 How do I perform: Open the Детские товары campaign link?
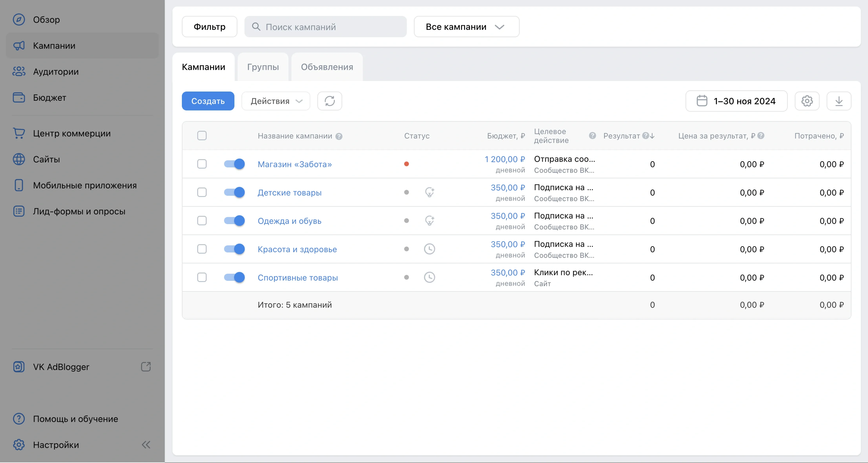pos(290,192)
